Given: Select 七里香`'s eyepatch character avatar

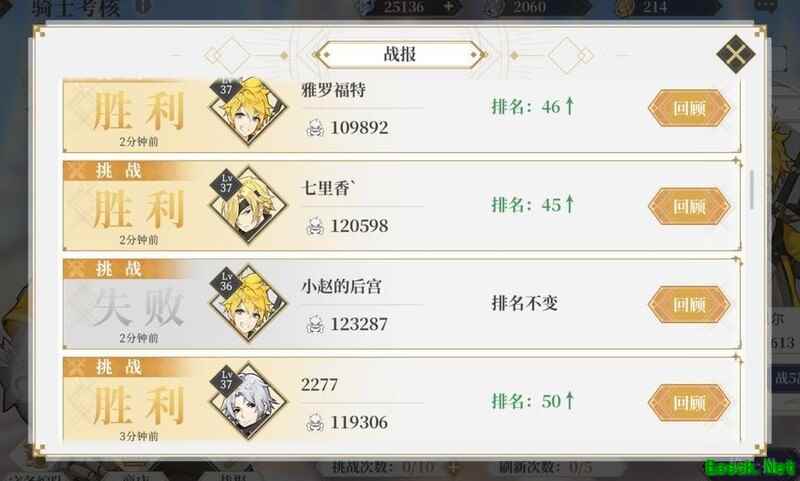Looking at the screenshot, I should pyautogui.click(x=248, y=205).
